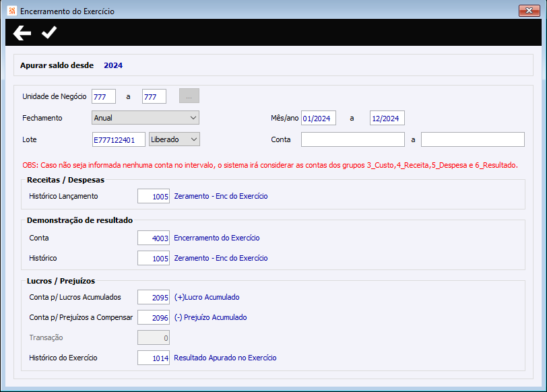Screen dimensions: 547x392
Task: Open the Lote status dropdown showing Liberado
Action: [174, 139]
